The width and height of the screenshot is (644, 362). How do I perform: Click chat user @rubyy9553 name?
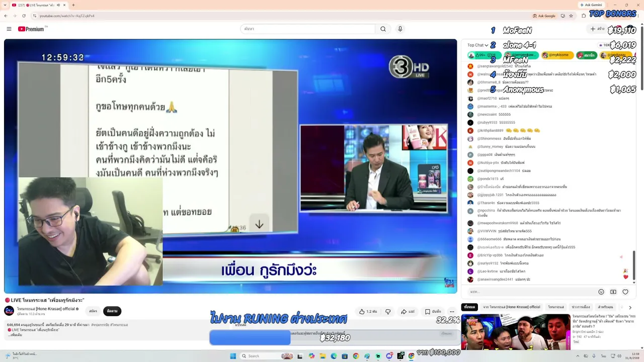(487, 123)
